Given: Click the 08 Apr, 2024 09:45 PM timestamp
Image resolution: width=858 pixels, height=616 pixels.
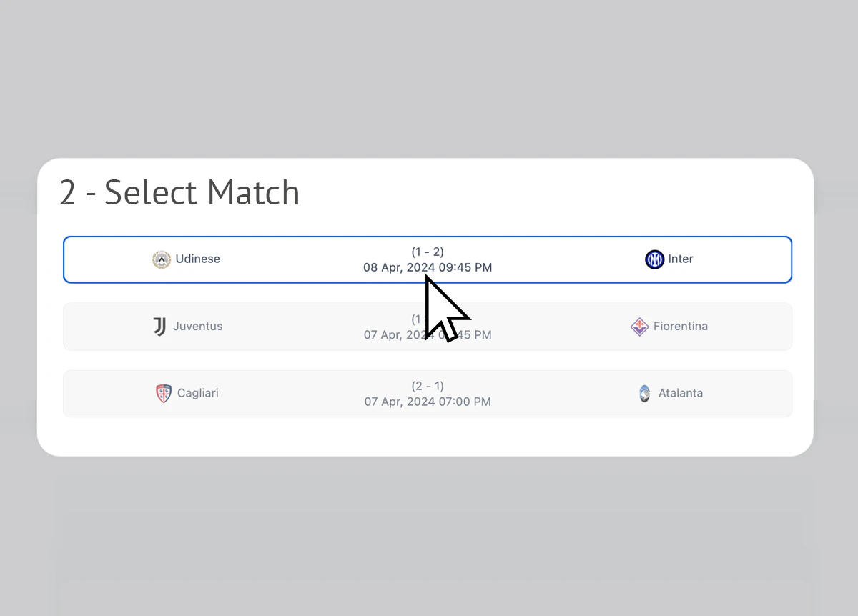Looking at the screenshot, I should click(x=428, y=267).
